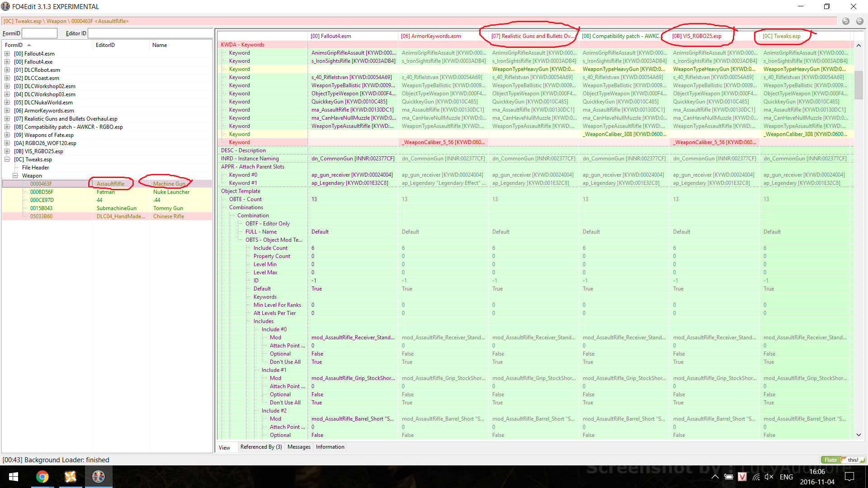Click the vertical scrollbar down arrow
Image resolution: width=868 pixels, height=488 pixels.
[x=859, y=435]
